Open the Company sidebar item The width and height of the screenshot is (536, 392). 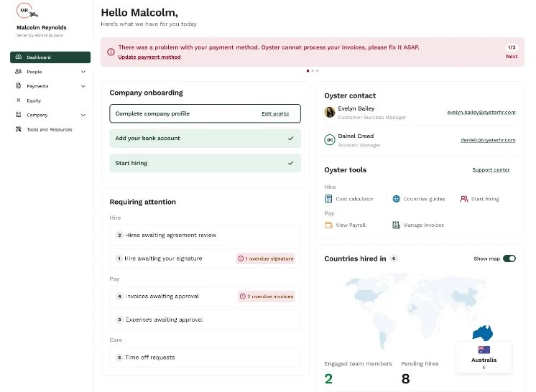pyautogui.click(x=50, y=115)
